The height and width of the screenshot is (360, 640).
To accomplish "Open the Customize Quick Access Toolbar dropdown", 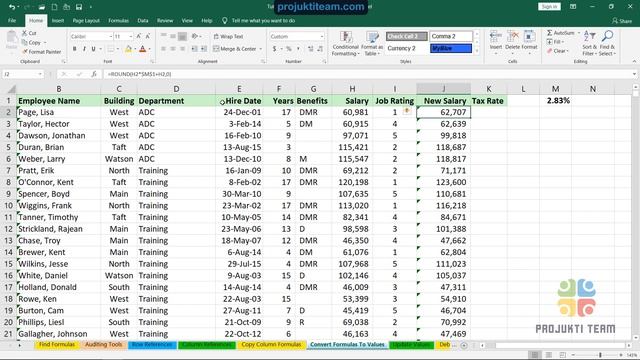I will (x=91, y=7).
